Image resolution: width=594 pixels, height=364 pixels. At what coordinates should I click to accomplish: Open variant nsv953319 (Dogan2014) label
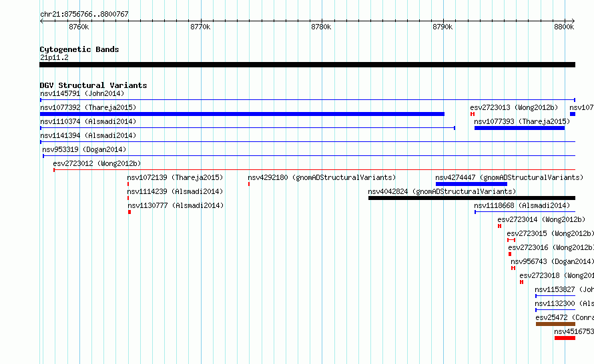click(84, 149)
